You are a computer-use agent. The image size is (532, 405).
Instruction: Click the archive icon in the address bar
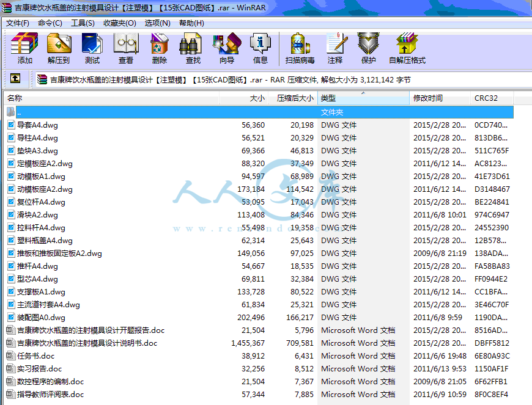tap(42, 79)
